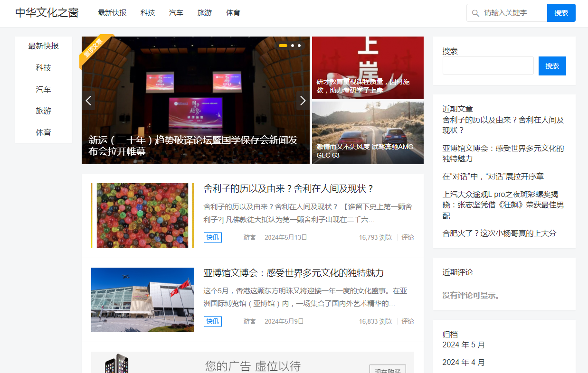Viewport: 588px width, 373px height.
Task: Click the magnifier icon in header search
Action: [x=475, y=13]
